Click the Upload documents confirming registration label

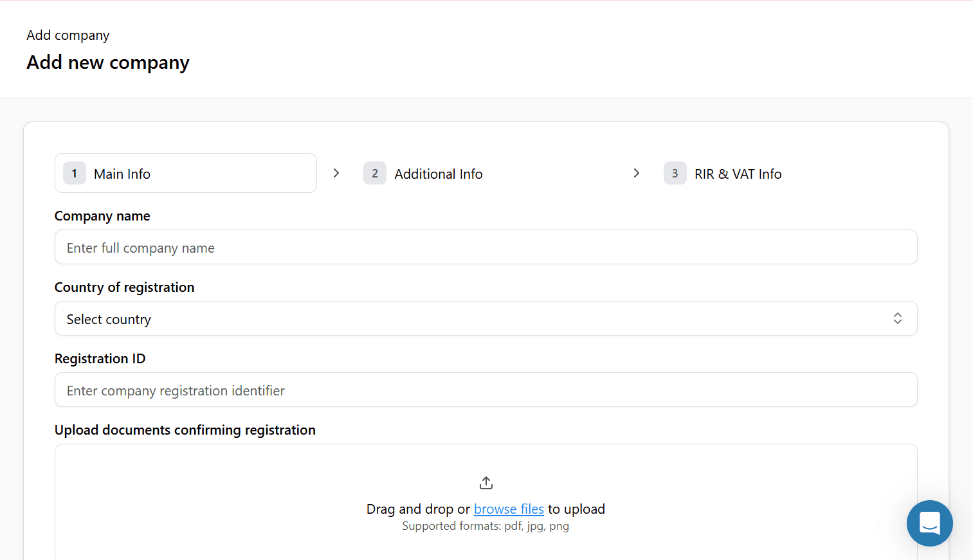[x=185, y=430]
